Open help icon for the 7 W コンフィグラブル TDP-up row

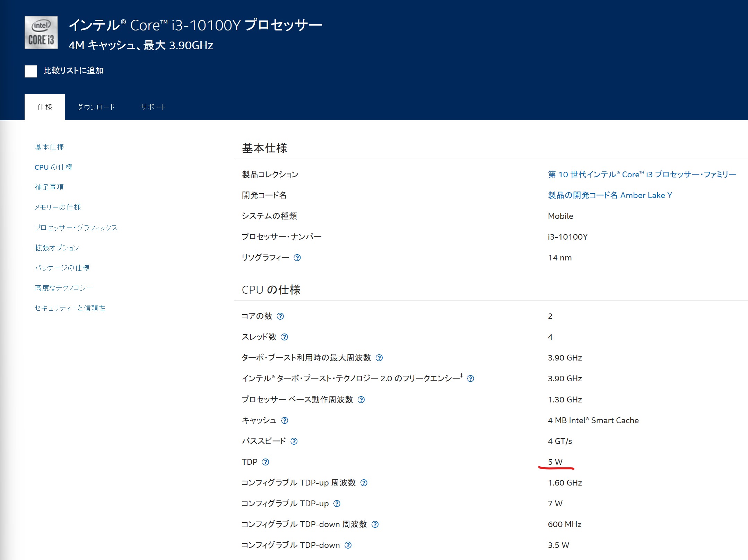point(337,504)
